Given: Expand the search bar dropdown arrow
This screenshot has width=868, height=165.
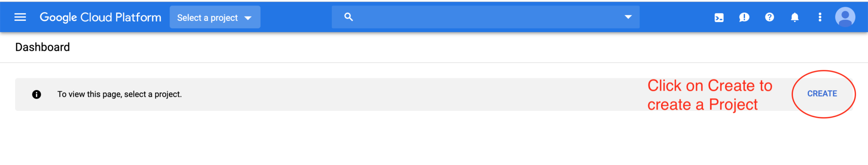Looking at the screenshot, I should pyautogui.click(x=628, y=17).
